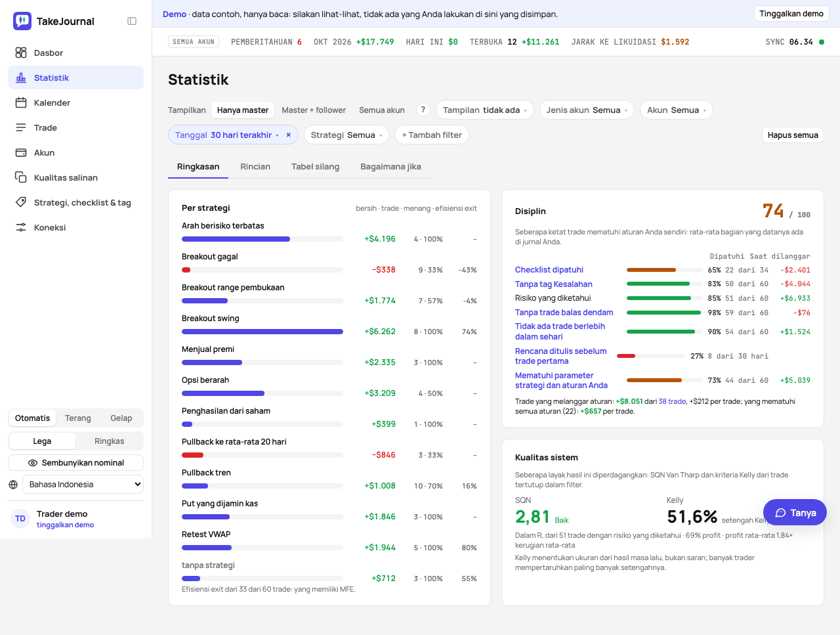This screenshot has width=840, height=635.
Task: Open Kualitas salinan in sidebar
Action: click(x=75, y=177)
